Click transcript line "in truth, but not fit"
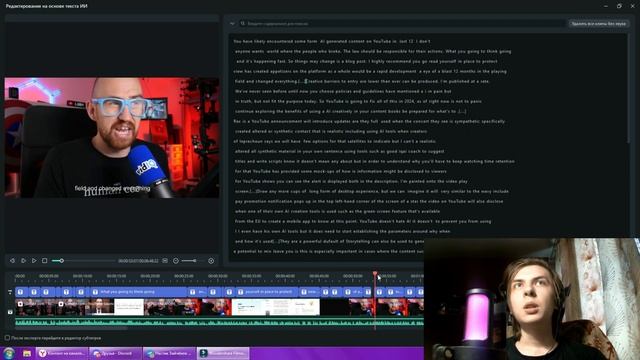The height and width of the screenshot is (360, 640). (x=358, y=101)
